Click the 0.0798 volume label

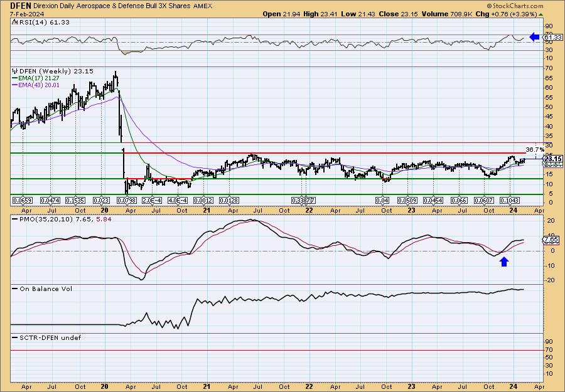click(x=126, y=200)
